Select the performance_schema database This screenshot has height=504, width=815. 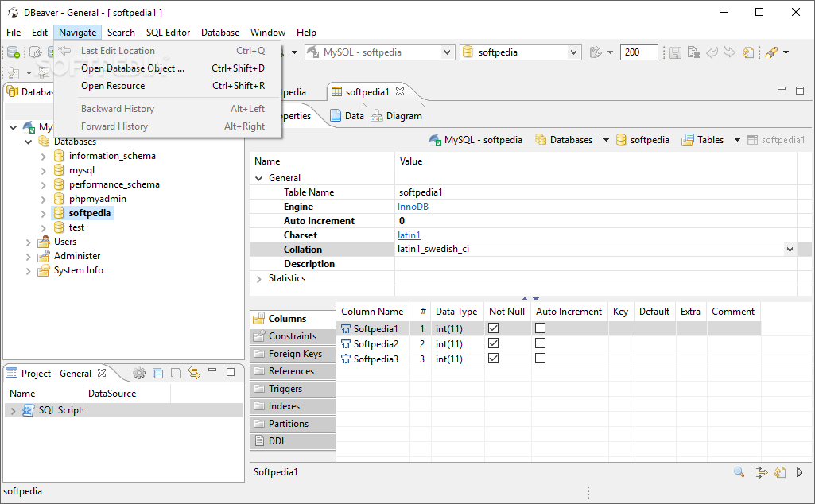point(114,184)
